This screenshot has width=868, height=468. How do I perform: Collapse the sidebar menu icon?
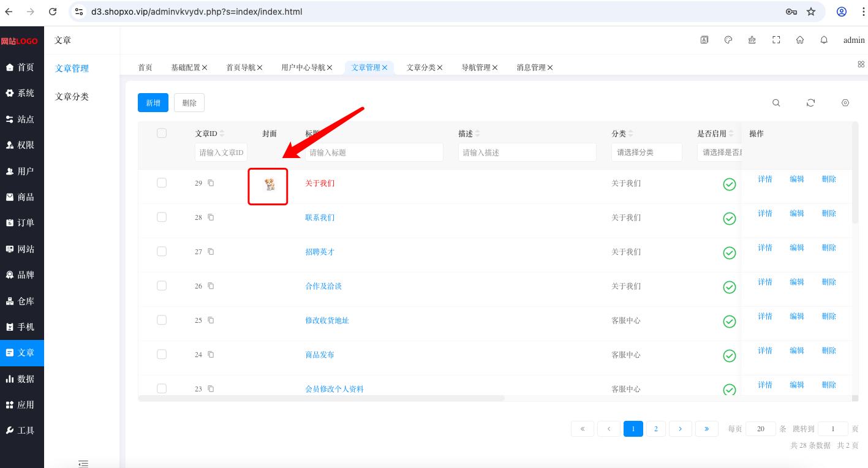[x=83, y=464]
